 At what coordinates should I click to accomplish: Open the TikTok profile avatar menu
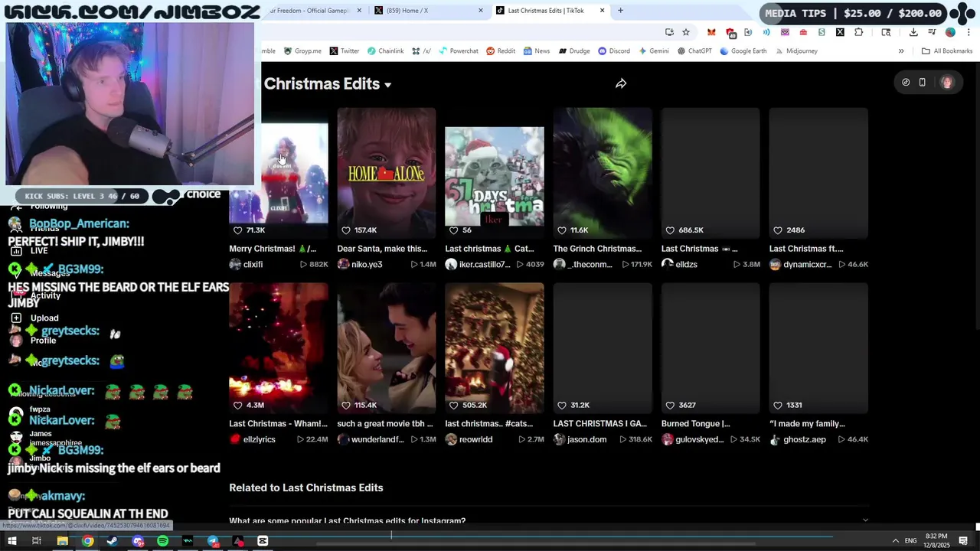point(947,83)
